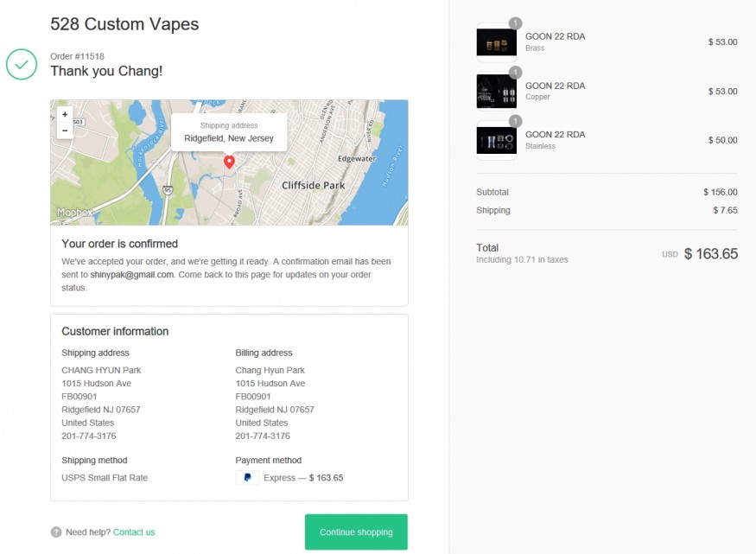This screenshot has width=756, height=554.
Task: Click the Mapbox logo on the map
Action: [x=74, y=212]
